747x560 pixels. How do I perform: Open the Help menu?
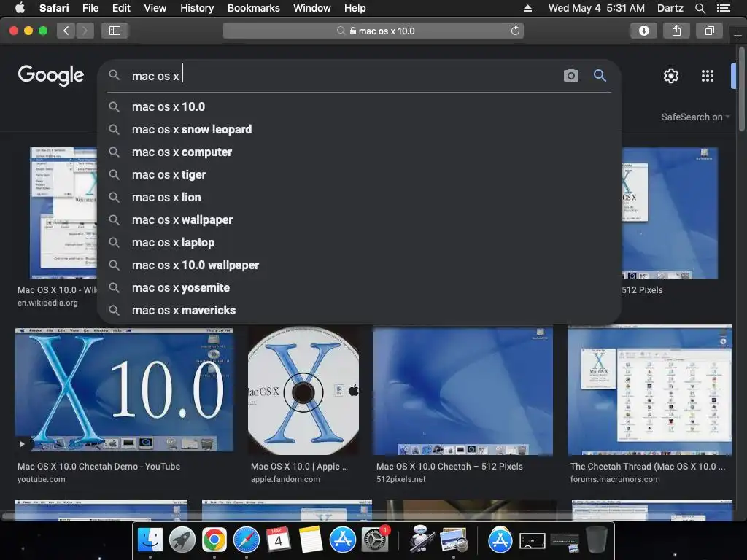(x=355, y=8)
